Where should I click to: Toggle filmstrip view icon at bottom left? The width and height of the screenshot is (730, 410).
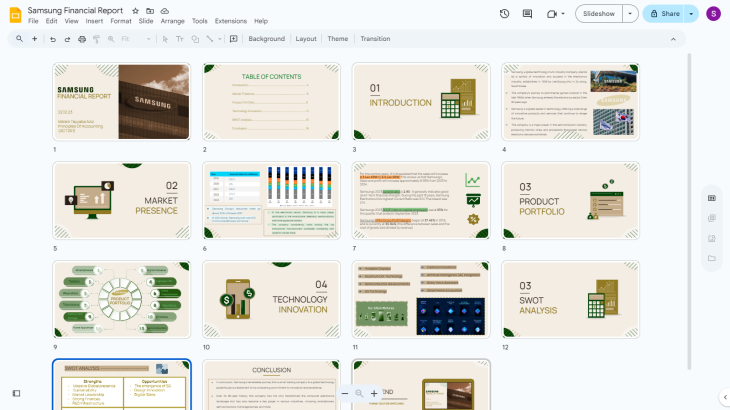click(x=17, y=393)
